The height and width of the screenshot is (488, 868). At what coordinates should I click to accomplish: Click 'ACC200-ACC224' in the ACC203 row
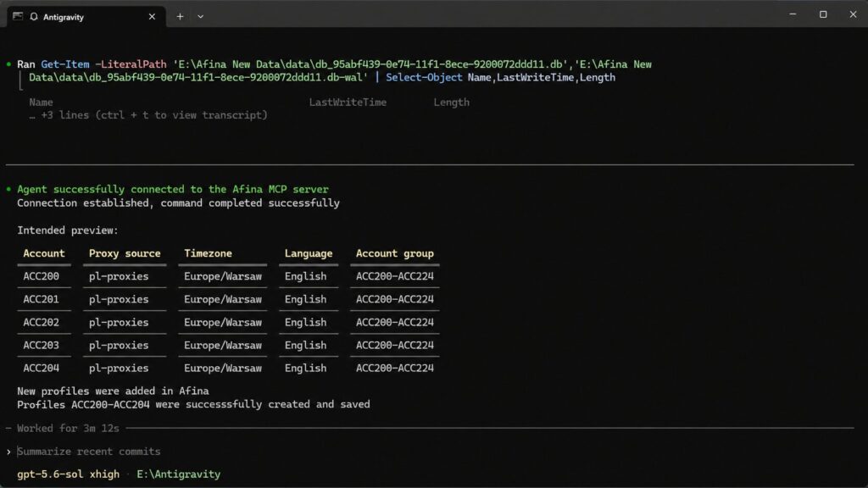coord(395,346)
